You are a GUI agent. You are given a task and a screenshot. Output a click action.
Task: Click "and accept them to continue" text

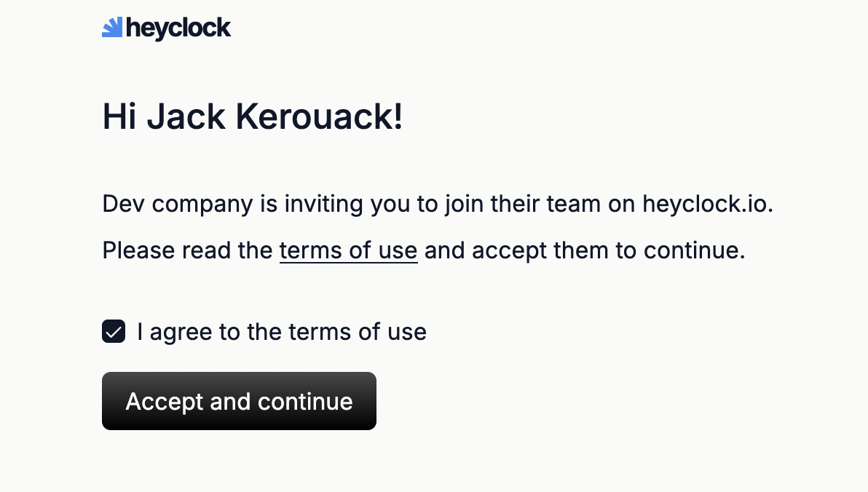click(585, 250)
